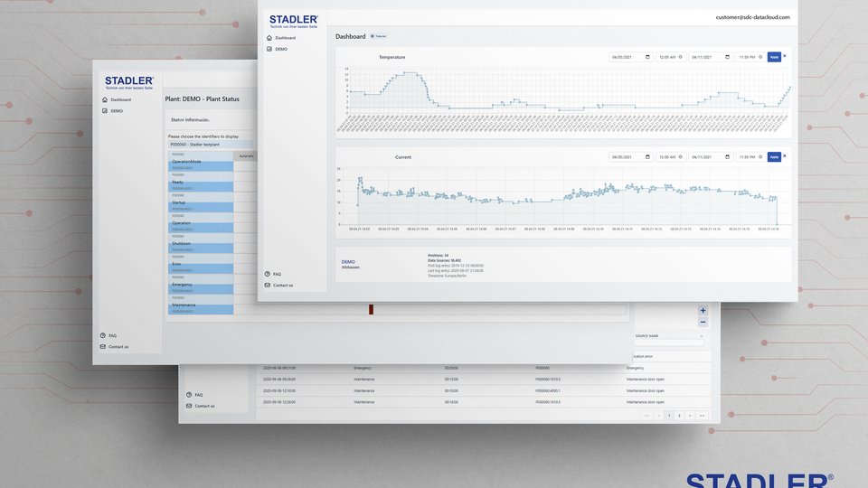Click the STADLER logo in the front window
The image size is (868, 488).
click(293, 21)
